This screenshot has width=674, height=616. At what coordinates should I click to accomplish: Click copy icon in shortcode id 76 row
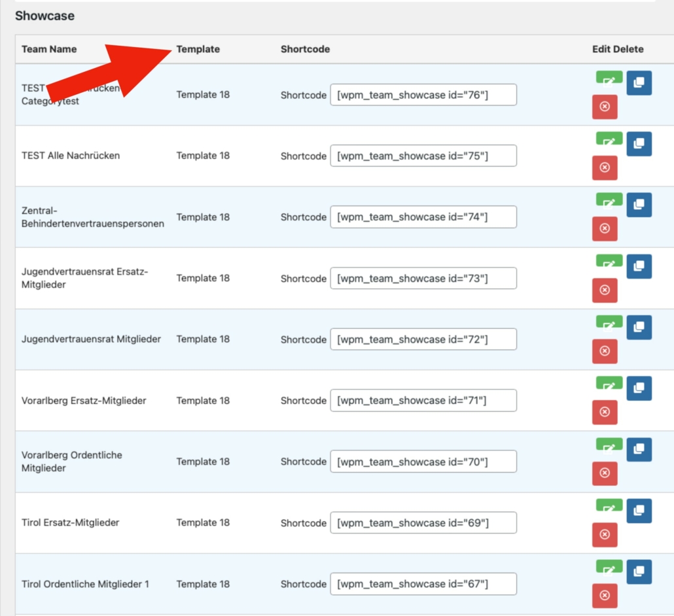[639, 83]
